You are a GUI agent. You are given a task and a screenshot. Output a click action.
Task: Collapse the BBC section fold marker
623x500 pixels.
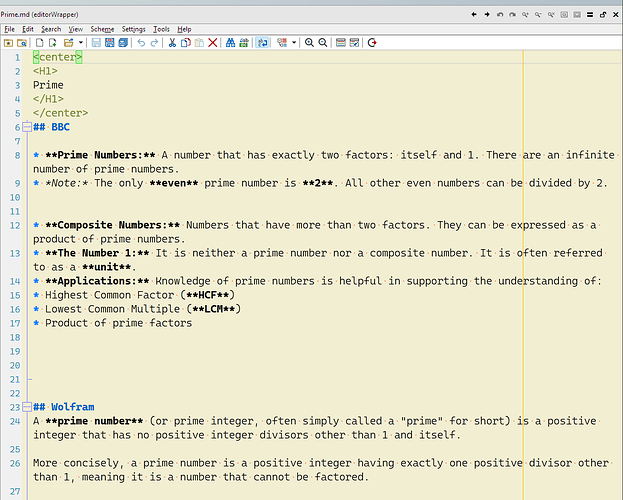pos(27,127)
